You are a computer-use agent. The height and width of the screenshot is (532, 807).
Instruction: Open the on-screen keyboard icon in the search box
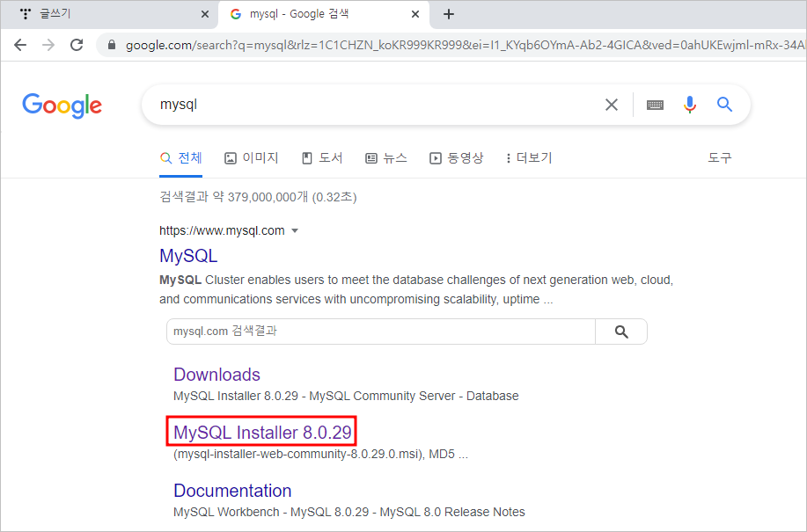tap(655, 105)
